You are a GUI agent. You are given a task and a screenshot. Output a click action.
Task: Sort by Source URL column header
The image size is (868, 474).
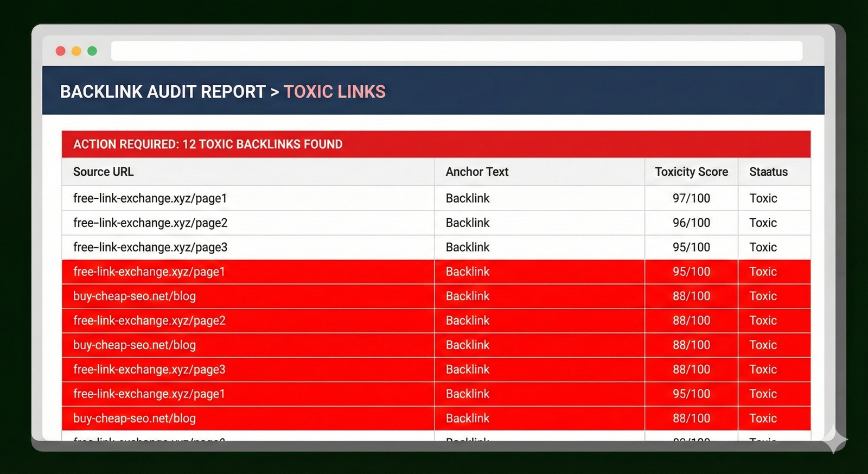point(103,172)
